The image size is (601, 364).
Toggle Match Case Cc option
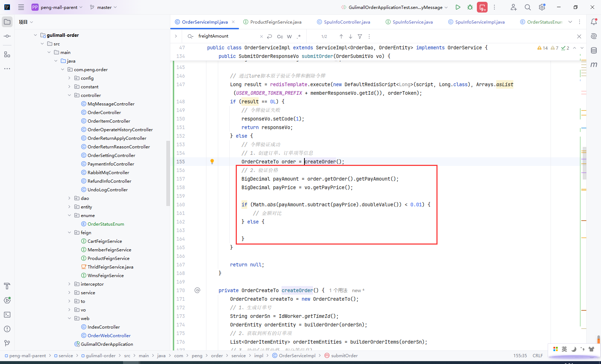[x=280, y=36]
